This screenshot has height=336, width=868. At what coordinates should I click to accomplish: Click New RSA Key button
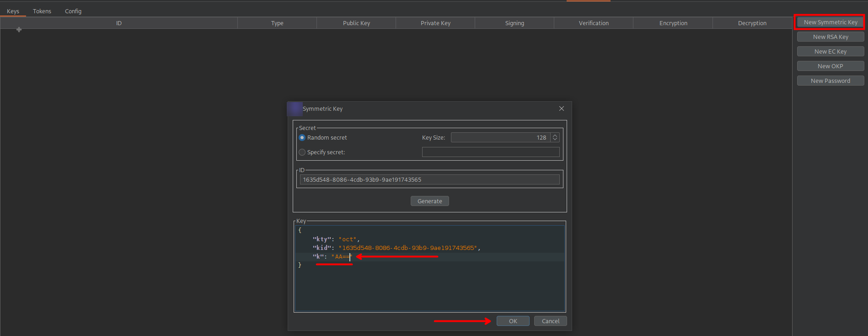pyautogui.click(x=830, y=37)
